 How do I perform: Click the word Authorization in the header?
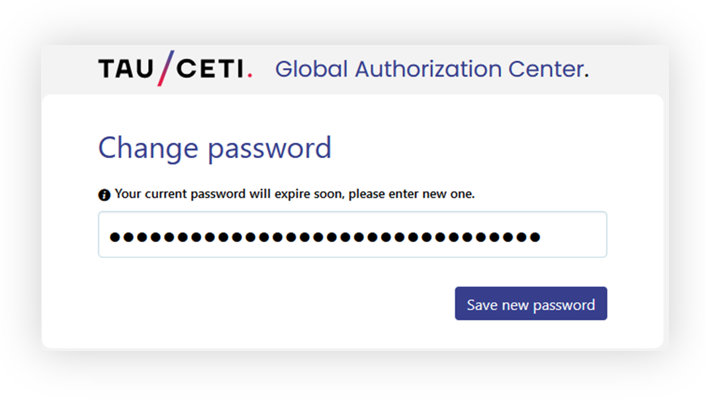[x=428, y=69]
